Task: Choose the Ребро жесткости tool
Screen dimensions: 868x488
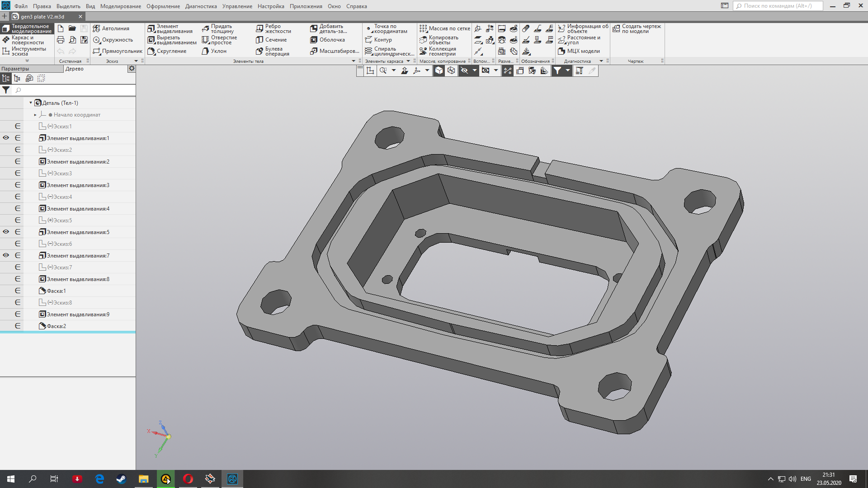Action: click(274, 29)
